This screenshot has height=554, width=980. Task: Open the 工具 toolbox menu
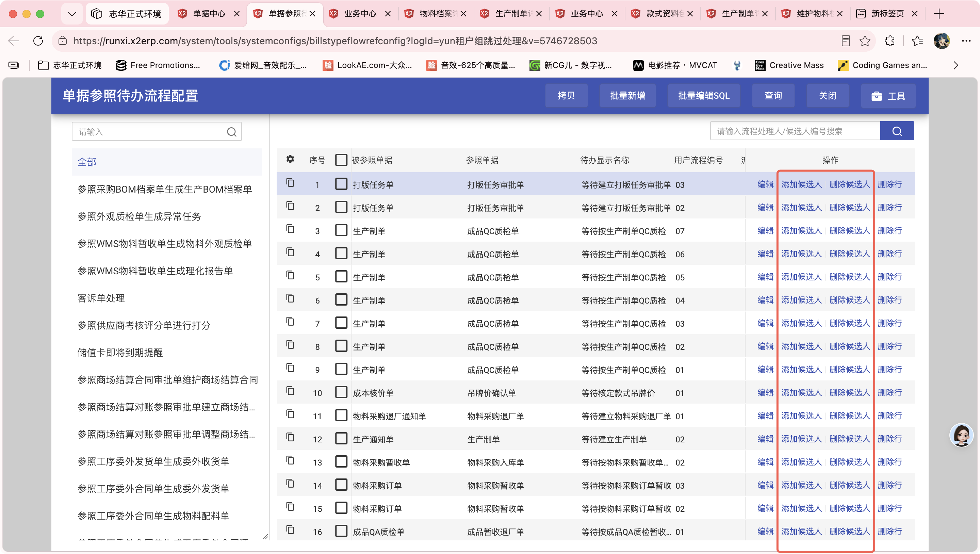(888, 96)
